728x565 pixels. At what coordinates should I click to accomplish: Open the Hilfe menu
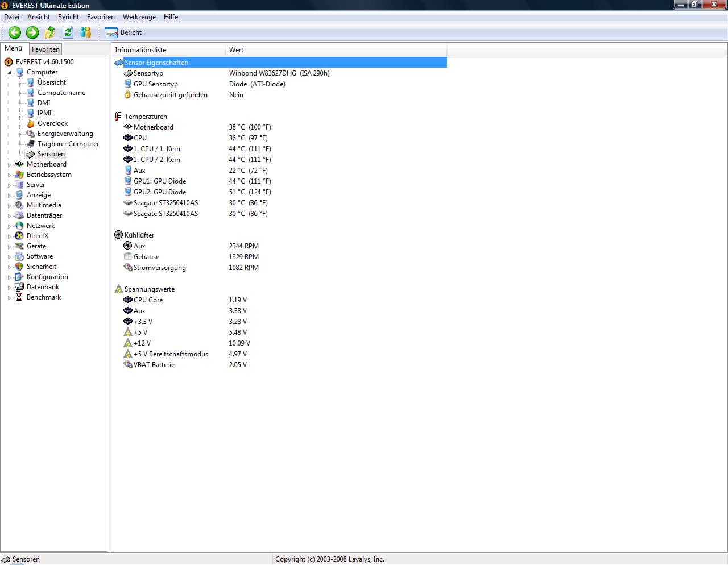click(x=171, y=17)
